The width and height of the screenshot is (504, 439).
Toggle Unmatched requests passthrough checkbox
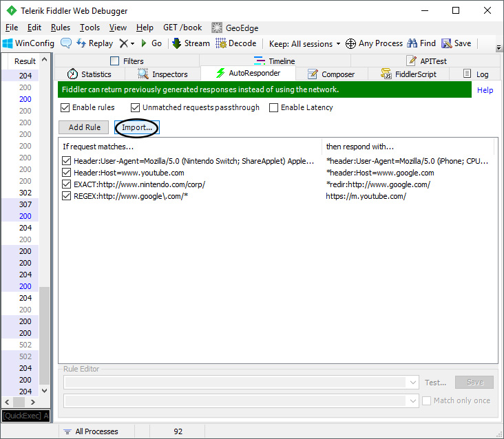click(x=136, y=107)
